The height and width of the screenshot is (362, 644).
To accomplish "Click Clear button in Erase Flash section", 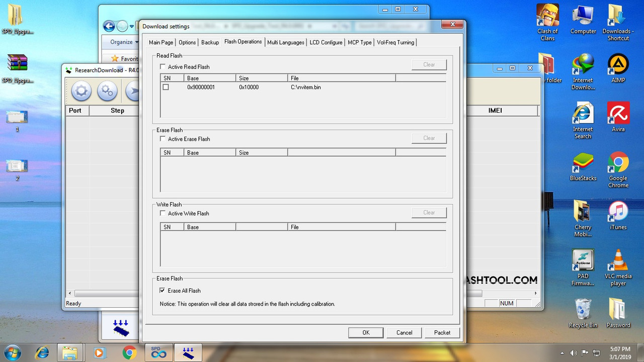I will pyautogui.click(x=429, y=138).
